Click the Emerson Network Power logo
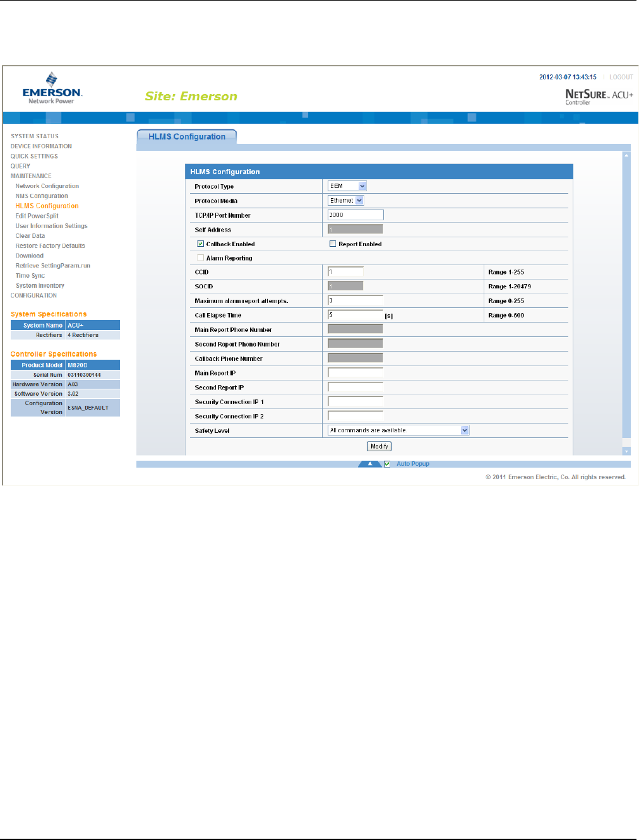 (x=52, y=88)
